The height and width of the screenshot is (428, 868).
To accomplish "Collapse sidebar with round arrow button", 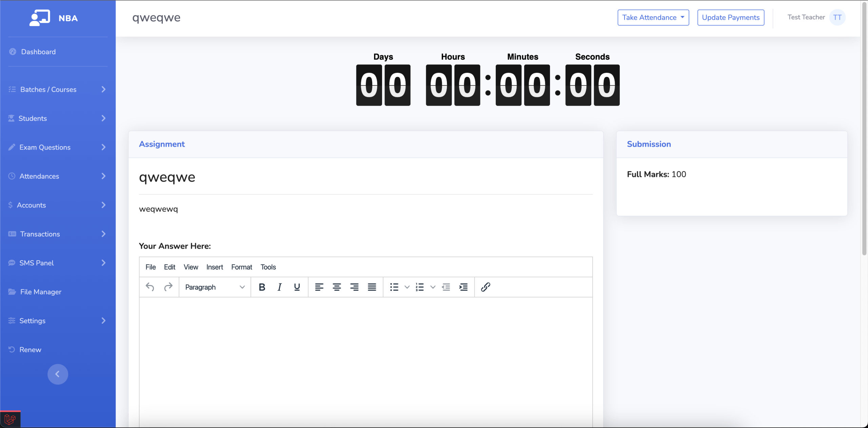I will (x=58, y=374).
